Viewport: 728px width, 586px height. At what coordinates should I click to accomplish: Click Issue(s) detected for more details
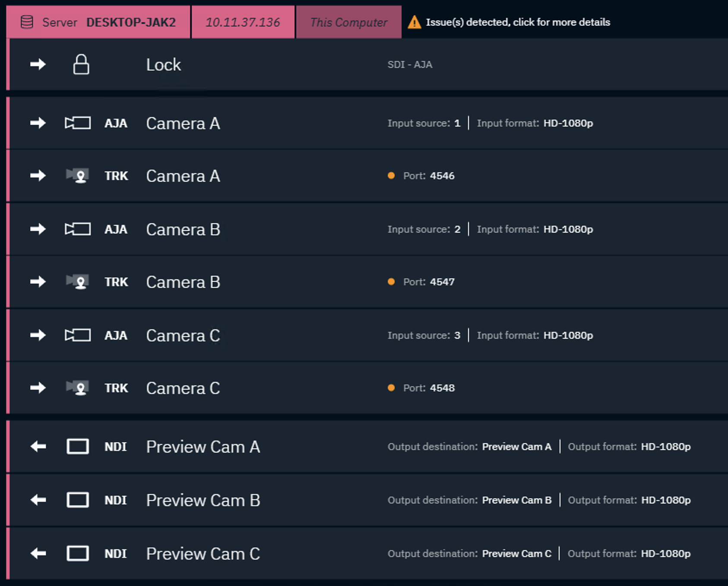click(x=518, y=22)
